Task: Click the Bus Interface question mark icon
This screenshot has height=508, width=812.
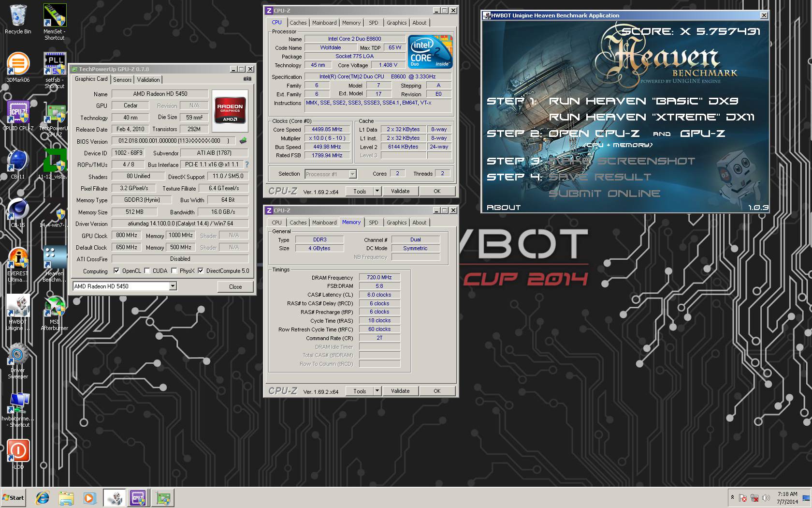Action: click(246, 164)
